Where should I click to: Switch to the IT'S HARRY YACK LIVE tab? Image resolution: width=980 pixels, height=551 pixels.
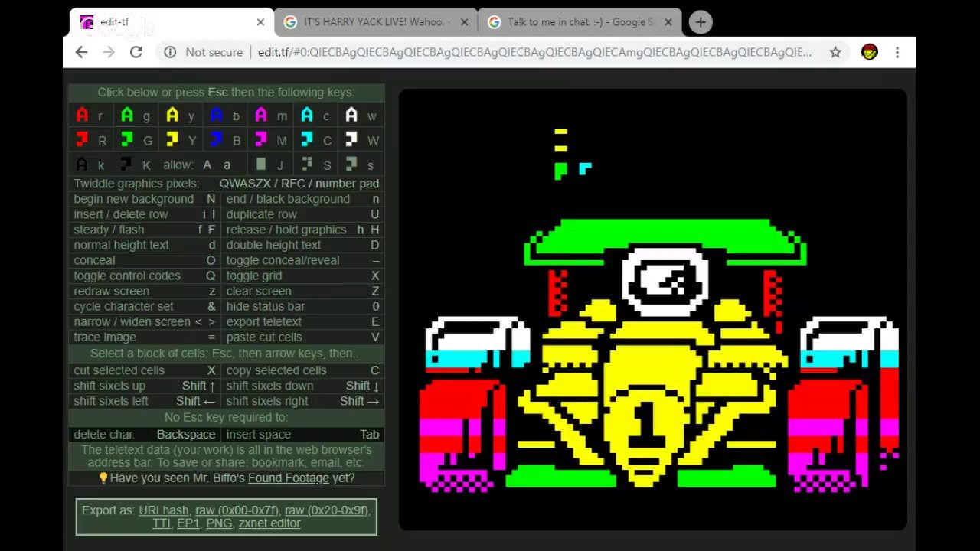375,22
